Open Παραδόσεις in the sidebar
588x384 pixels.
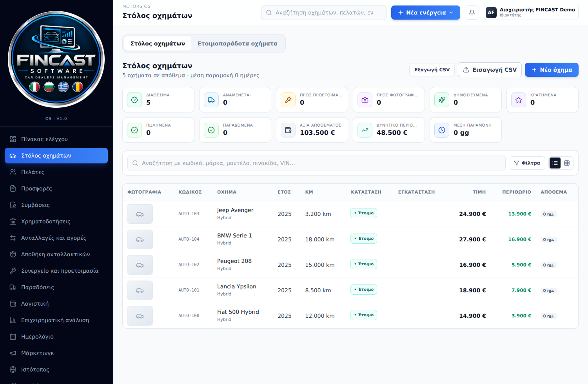pos(56,287)
